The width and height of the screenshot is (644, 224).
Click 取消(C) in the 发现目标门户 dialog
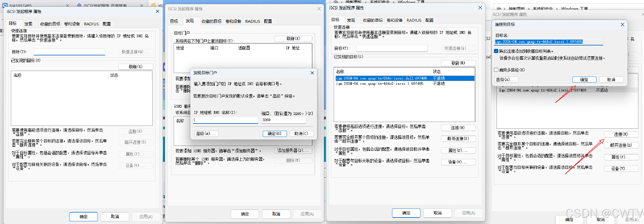(301, 134)
